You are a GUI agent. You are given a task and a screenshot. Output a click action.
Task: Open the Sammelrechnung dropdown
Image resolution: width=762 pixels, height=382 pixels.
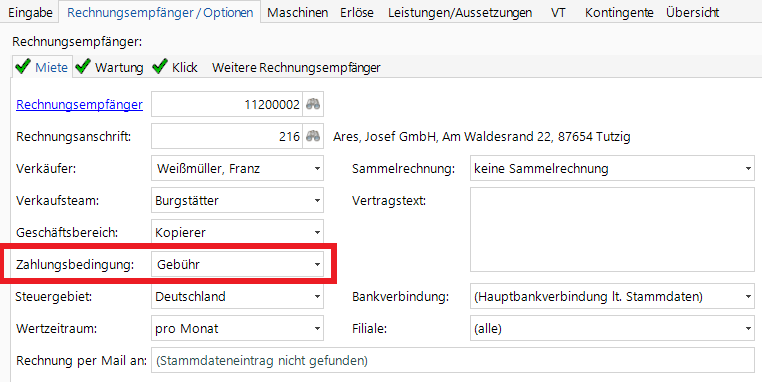(612, 169)
